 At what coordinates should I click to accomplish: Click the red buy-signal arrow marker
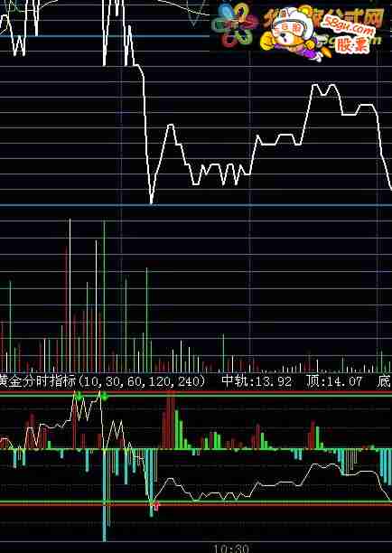coord(156,506)
